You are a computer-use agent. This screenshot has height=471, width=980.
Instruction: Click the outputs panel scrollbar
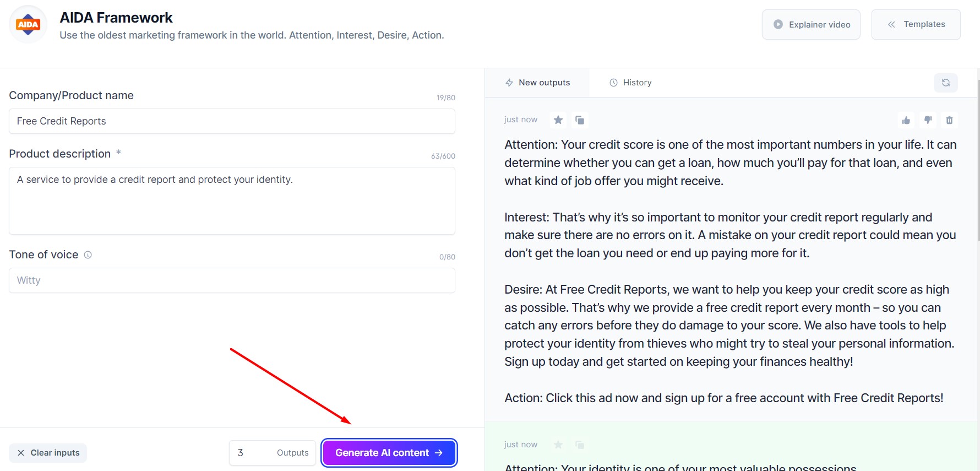pyautogui.click(x=978, y=160)
